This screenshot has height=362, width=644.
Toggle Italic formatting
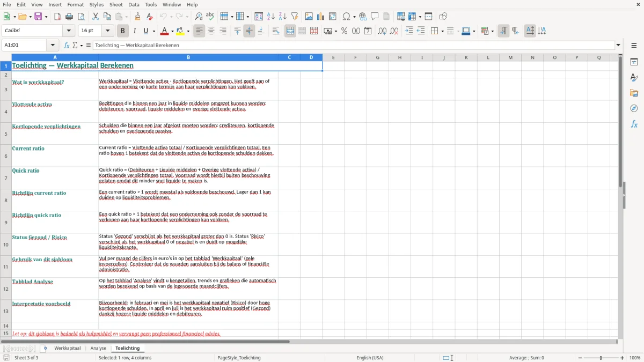tap(134, 31)
